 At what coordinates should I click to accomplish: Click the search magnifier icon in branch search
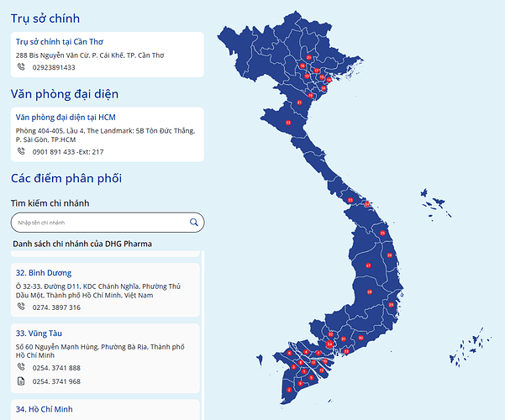[193, 223]
